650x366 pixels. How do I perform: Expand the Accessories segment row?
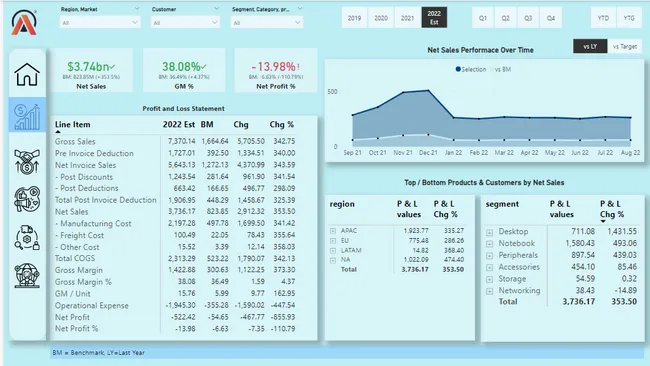[490, 268]
